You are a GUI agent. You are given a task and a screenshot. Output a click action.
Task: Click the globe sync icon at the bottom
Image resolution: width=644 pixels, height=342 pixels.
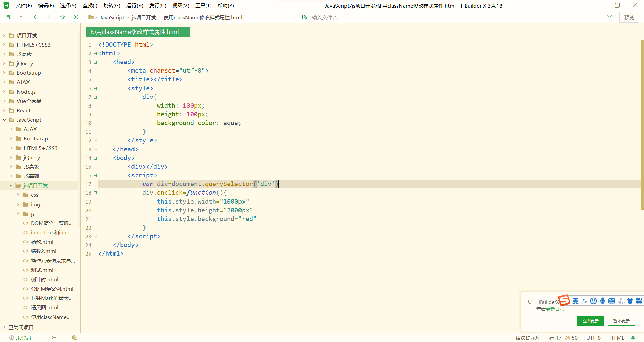74,338
